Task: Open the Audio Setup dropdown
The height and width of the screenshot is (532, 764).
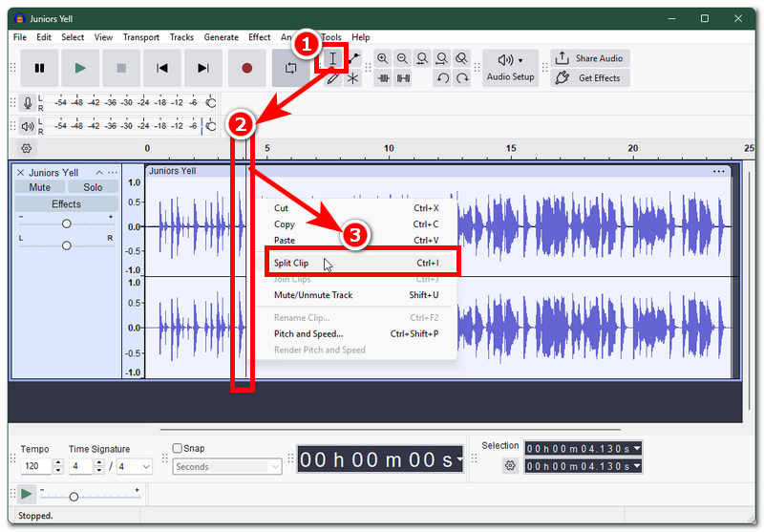Action: point(510,68)
